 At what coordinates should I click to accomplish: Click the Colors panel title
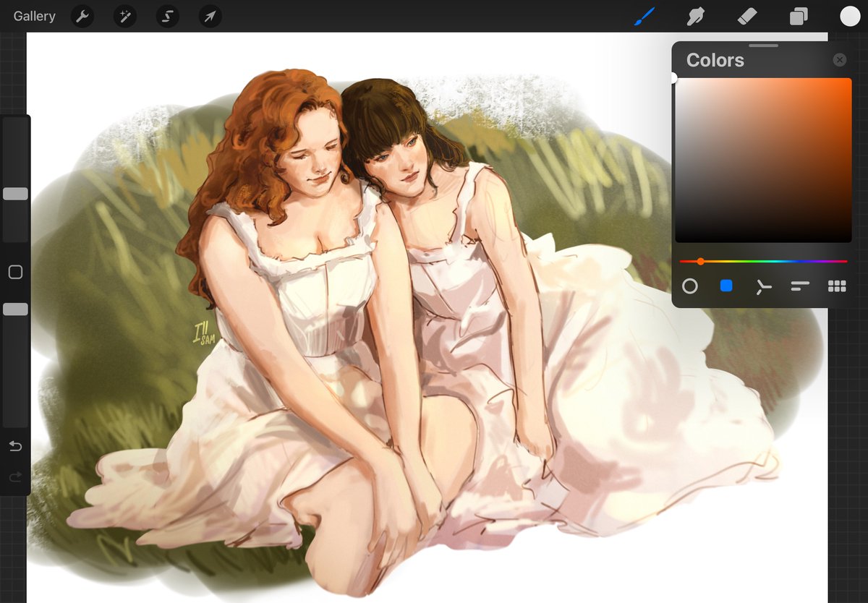pos(715,60)
